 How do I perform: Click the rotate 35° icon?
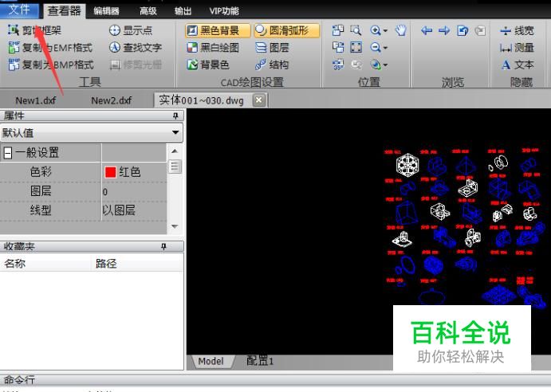click(x=338, y=65)
